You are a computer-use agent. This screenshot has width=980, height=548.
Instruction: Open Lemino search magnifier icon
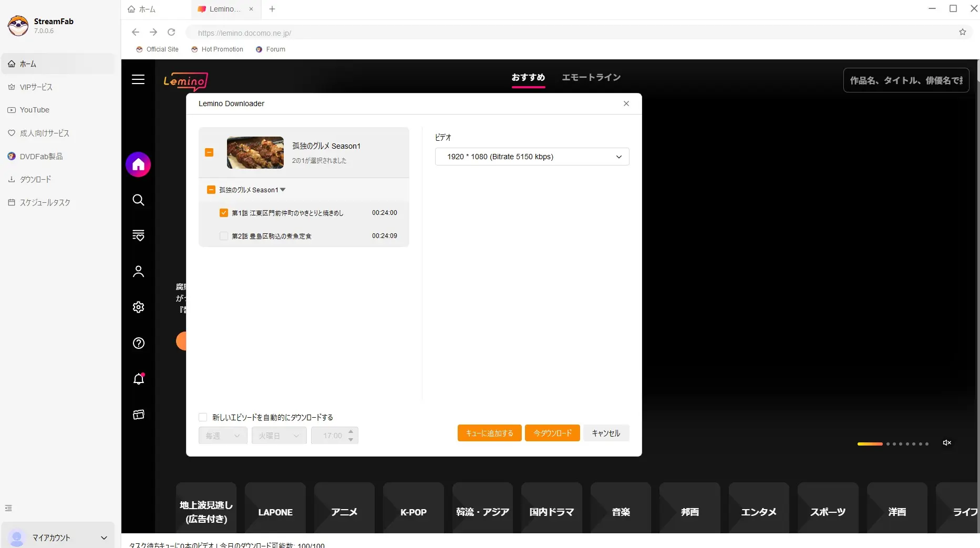138,200
